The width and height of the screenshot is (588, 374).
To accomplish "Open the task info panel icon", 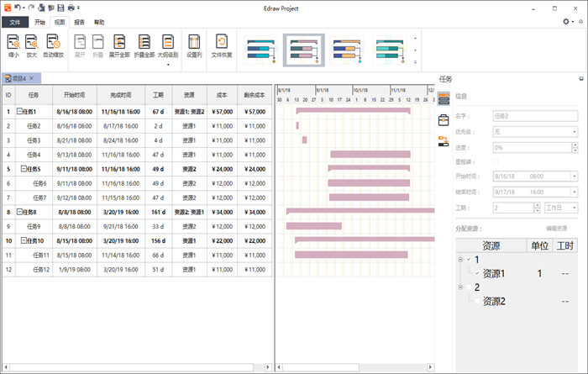I will click(444, 98).
